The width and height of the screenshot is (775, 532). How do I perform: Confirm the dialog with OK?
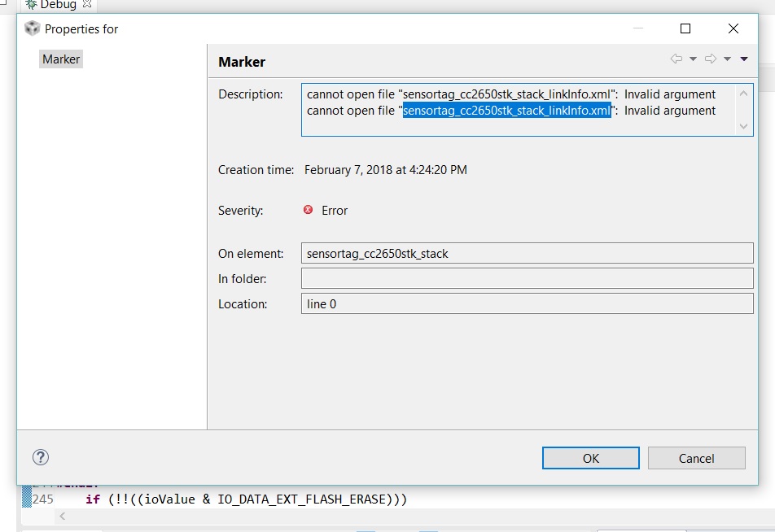[590, 458]
